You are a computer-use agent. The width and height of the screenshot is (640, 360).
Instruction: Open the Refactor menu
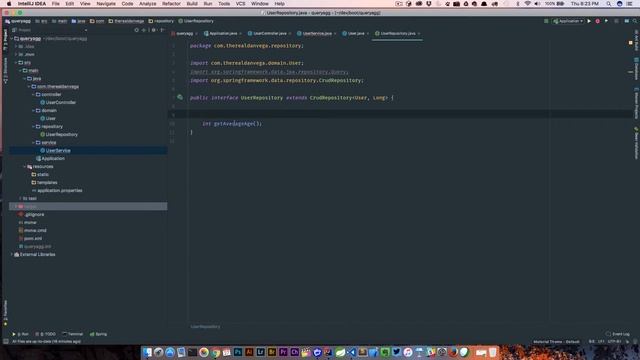171,4
